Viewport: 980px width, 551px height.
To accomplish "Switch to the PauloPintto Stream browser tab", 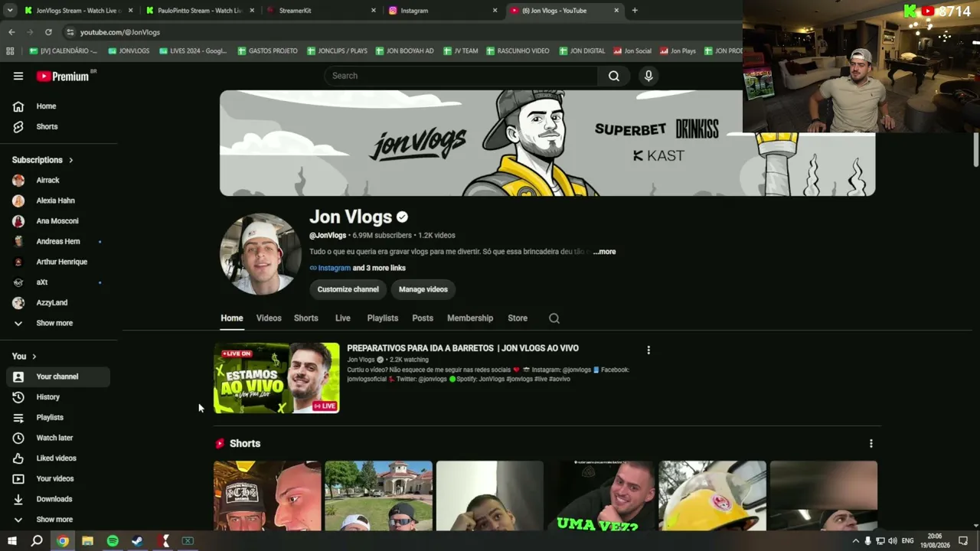I will (x=201, y=11).
